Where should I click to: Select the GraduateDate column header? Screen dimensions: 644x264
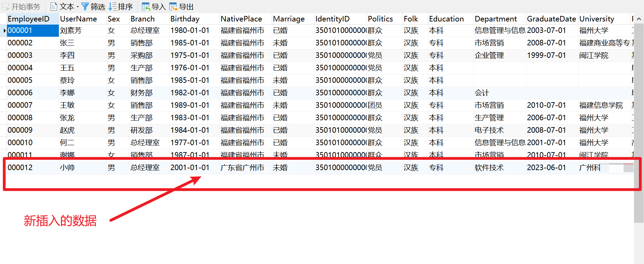(x=552, y=19)
